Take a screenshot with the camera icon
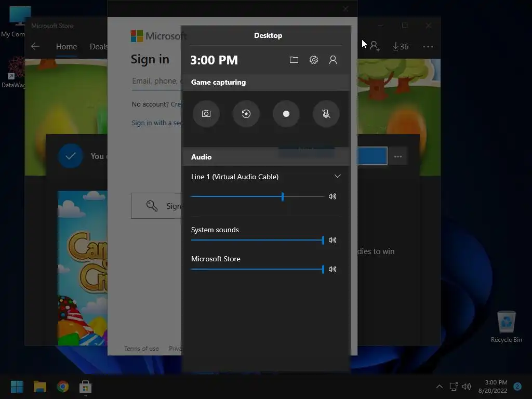Viewport: 532px width, 399px height. (x=206, y=114)
